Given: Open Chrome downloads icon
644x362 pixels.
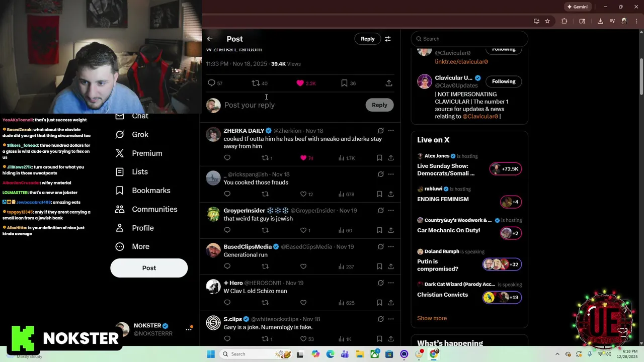Looking at the screenshot, I should coord(600,21).
